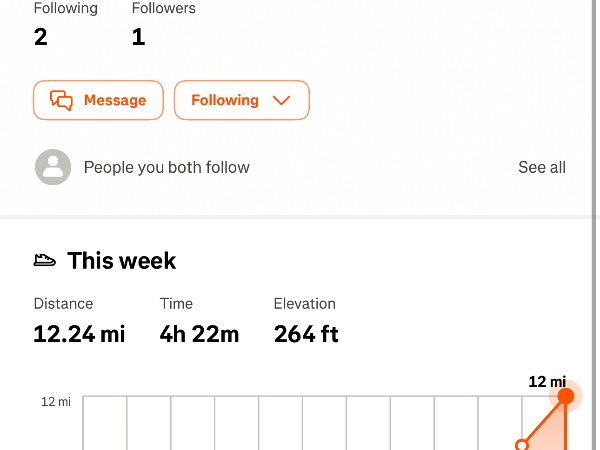Select the Time 4h 22m stat

pyautogui.click(x=199, y=334)
